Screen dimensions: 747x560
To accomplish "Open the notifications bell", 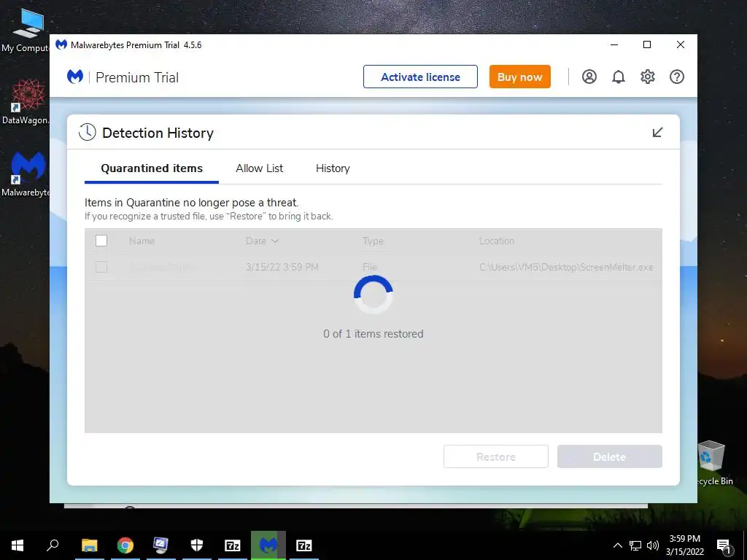I will tap(619, 77).
